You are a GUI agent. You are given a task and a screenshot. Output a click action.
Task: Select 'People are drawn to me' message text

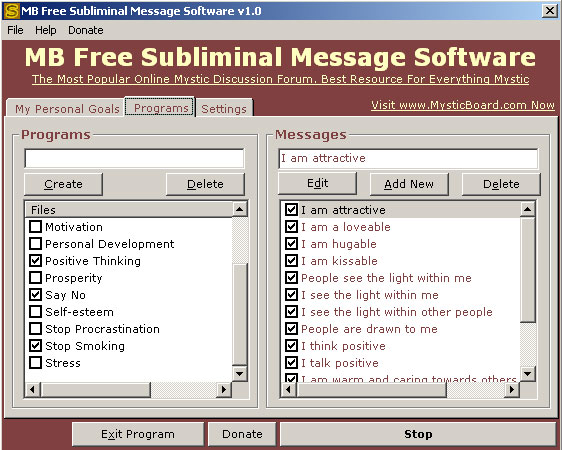pos(369,329)
